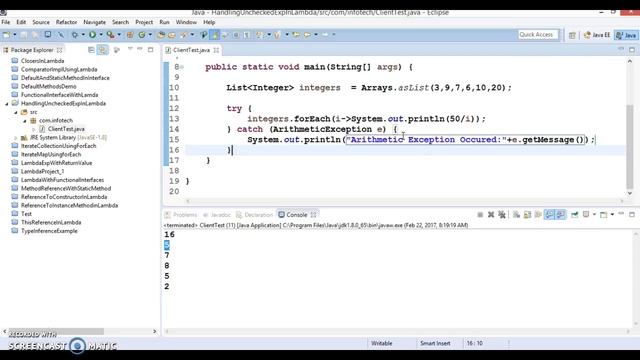Image resolution: width=640 pixels, height=360 pixels.
Task: Switch to the Javadoc tab
Action: 217,215
